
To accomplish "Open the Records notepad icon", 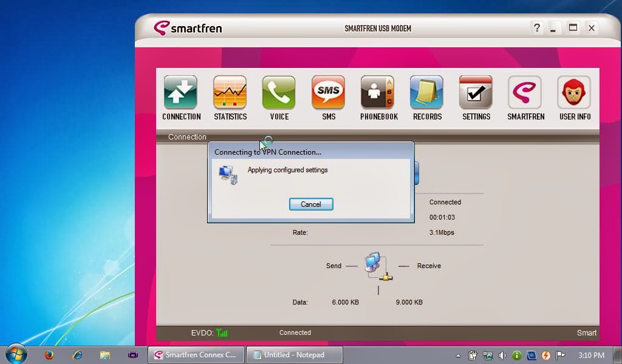I will click(x=427, y=92).
